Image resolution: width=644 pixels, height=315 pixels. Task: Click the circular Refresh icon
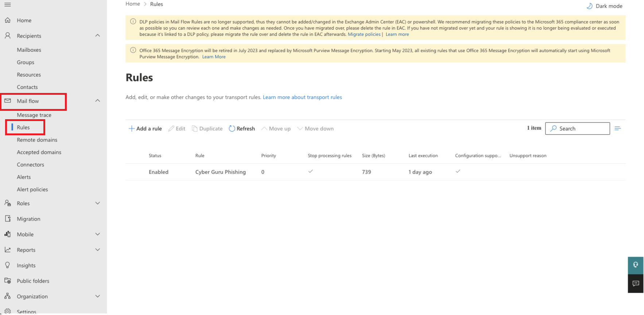[232, 129]
